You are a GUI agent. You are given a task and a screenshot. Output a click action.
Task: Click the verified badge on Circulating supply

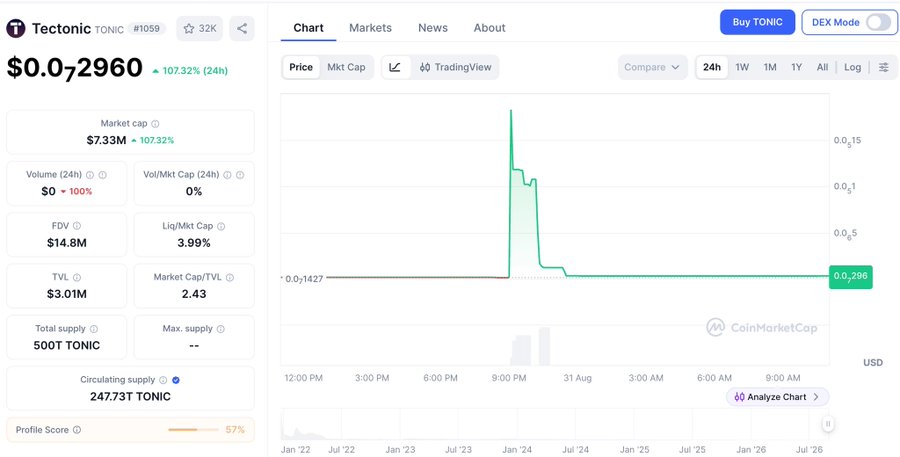(176, 380)
